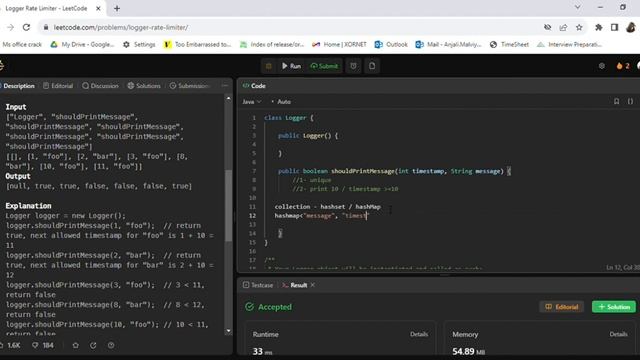The width and height of the screenshot is (640, 360).
Task: Open the LeetCode settings gear
Action: click(x=602, y=66)
